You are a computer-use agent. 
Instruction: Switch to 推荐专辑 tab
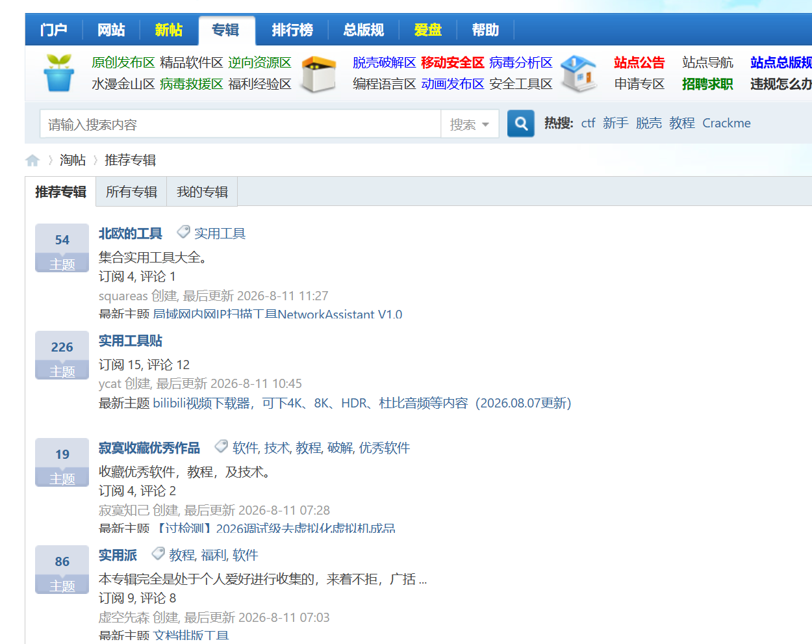[60, 192]
